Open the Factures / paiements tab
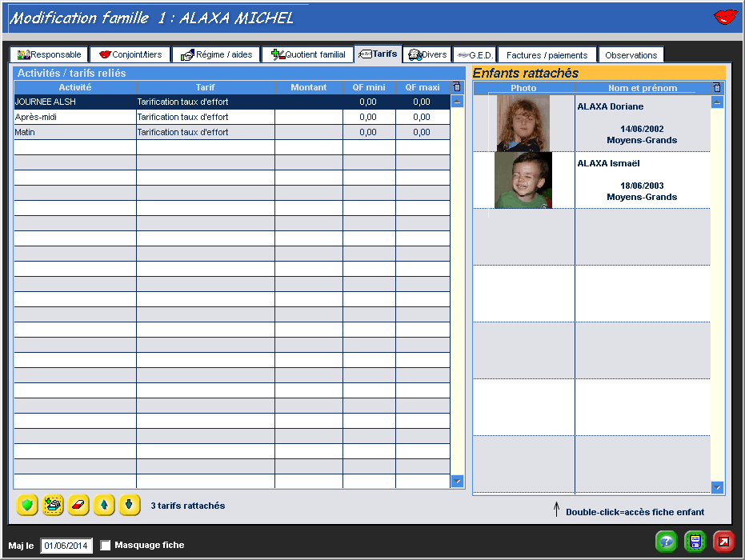The image size is (745, 560). [x=547, y=55]
